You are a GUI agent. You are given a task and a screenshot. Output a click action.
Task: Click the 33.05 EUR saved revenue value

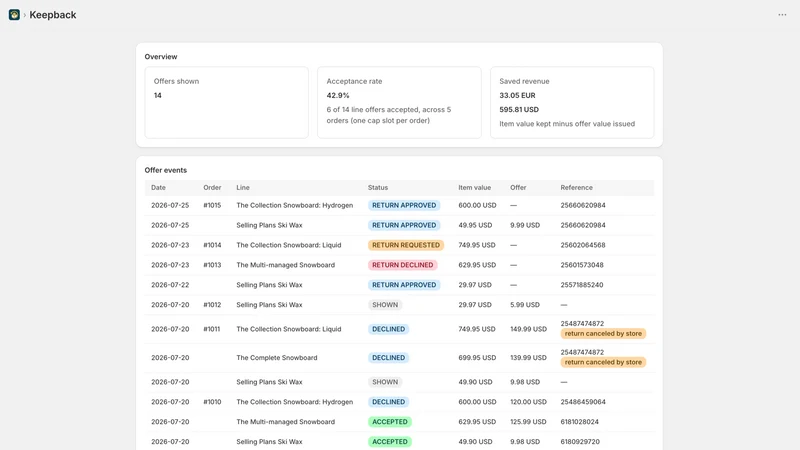(517, 95)
